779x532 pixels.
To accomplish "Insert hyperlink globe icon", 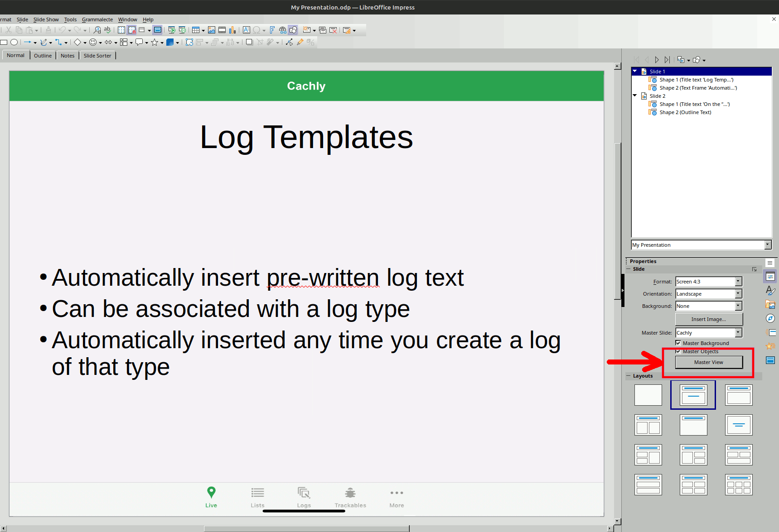I will (x=283, y=30).
